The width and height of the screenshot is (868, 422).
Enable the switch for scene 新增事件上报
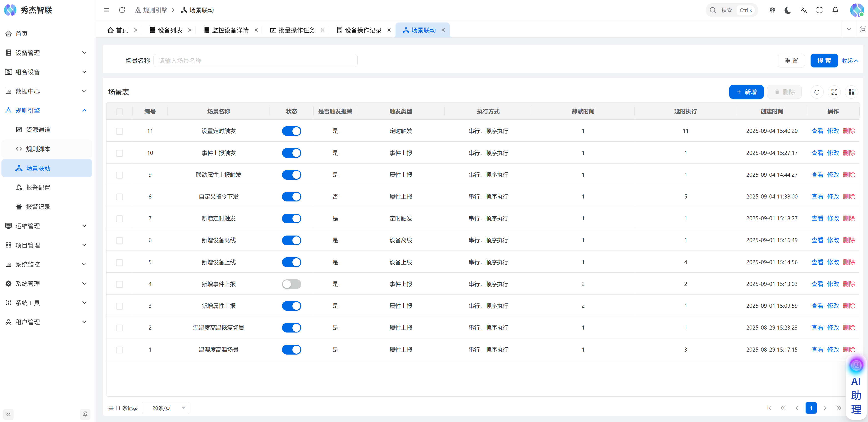click(x=291, y=284)
